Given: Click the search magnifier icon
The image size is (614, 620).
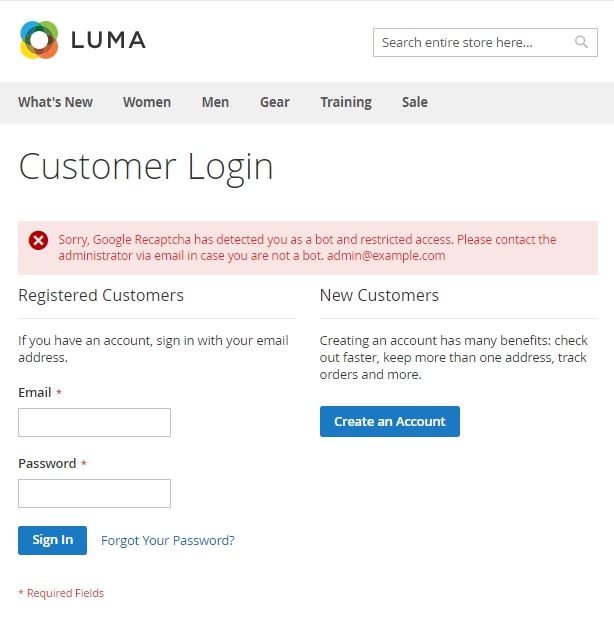Looking at the screenshot, I should click(x=581, y=42).
